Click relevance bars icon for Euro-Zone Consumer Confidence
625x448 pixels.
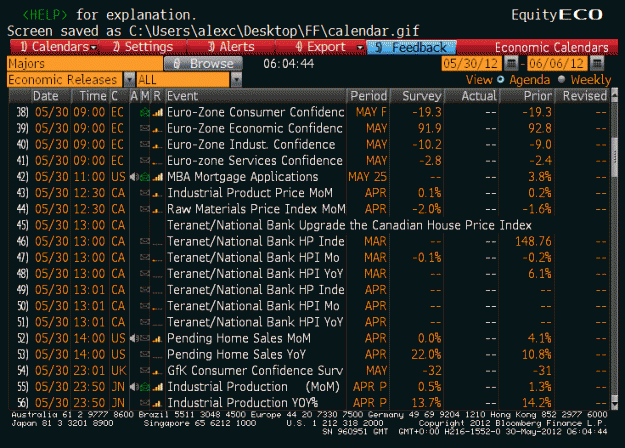click(157, 113)
